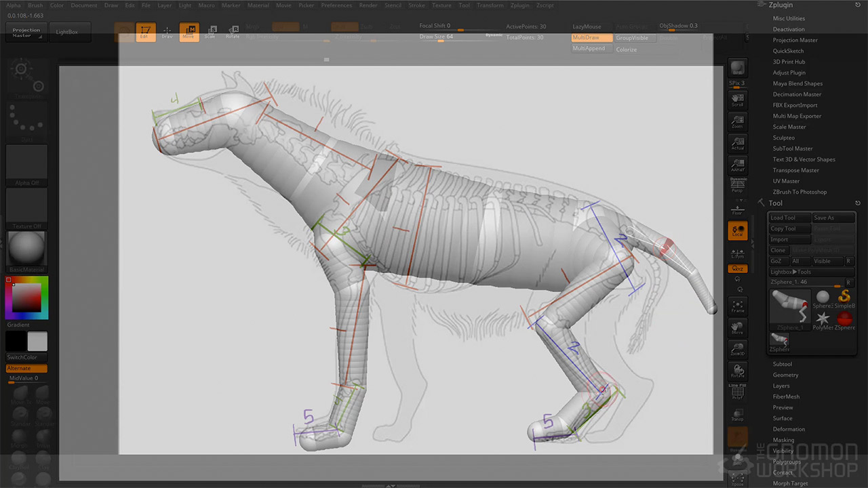Click the Zoom canvas icon

737,122
